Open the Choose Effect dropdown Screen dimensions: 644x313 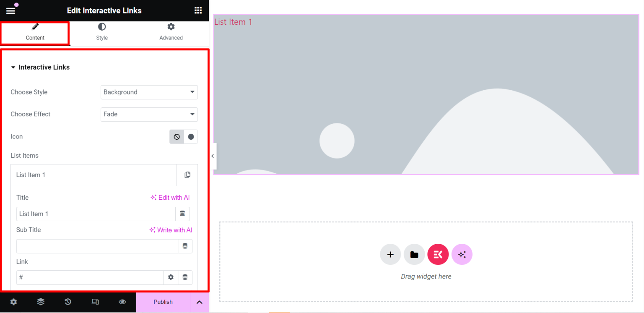click(149, 114)
